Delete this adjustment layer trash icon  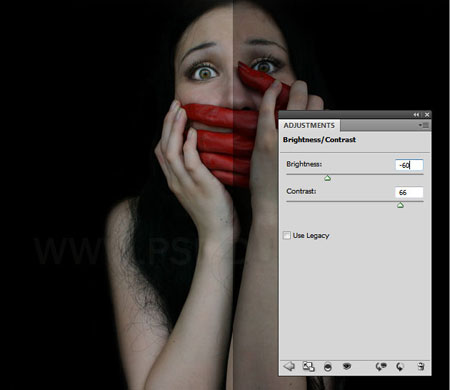coord(421,367)
